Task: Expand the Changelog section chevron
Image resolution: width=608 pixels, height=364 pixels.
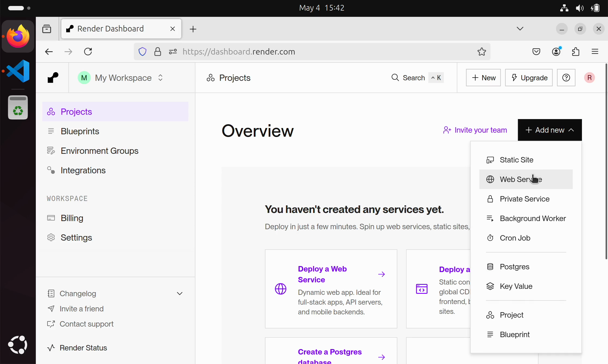Action: (180, 293)
